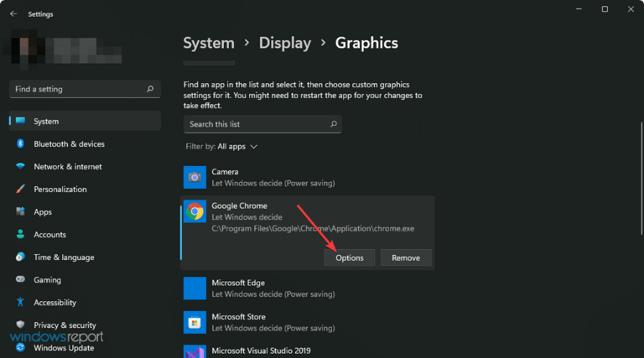
Task: Open Accessibility settings
Action: click(85, 301)
